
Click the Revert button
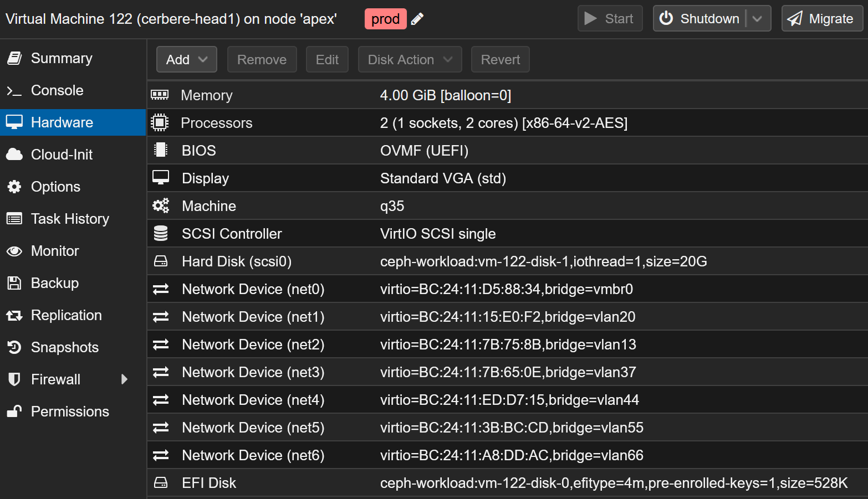(500, 59)
